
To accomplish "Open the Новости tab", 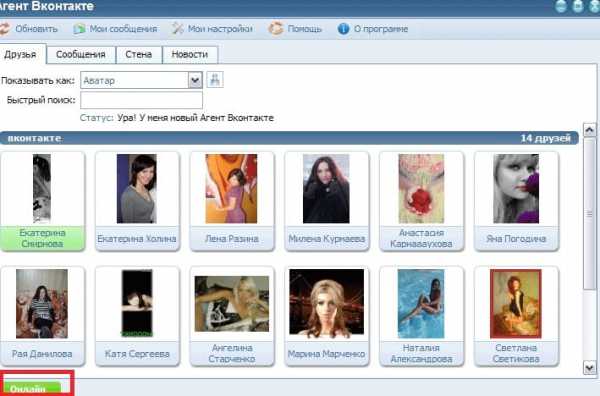I will pyautogui.click(x=190, y=54).
